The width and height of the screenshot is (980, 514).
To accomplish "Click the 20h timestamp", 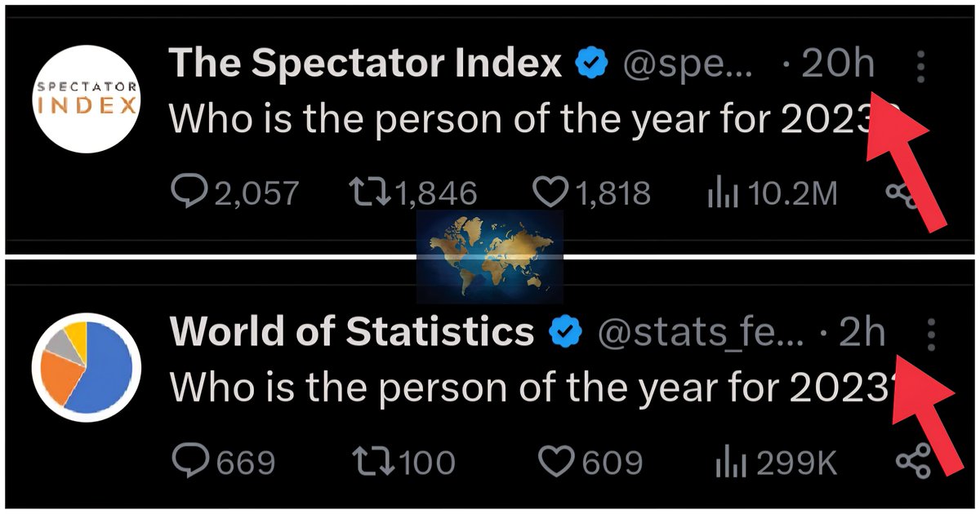I will point(837,63).
